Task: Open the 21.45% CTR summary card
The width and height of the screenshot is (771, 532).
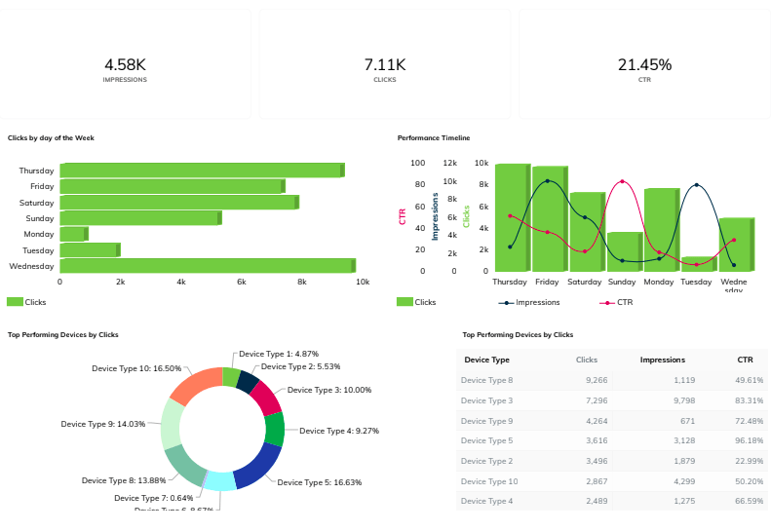Action: [x=644, y=65]
